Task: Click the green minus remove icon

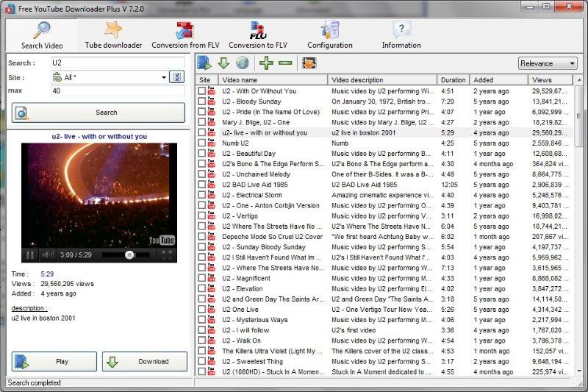Action: coord(285,63)
